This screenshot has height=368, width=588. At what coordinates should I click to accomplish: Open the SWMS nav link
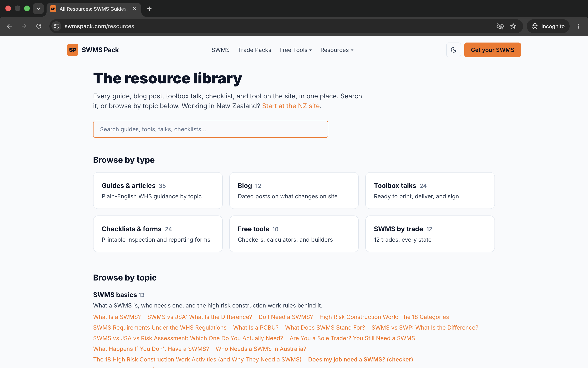[x=220, y=50]
